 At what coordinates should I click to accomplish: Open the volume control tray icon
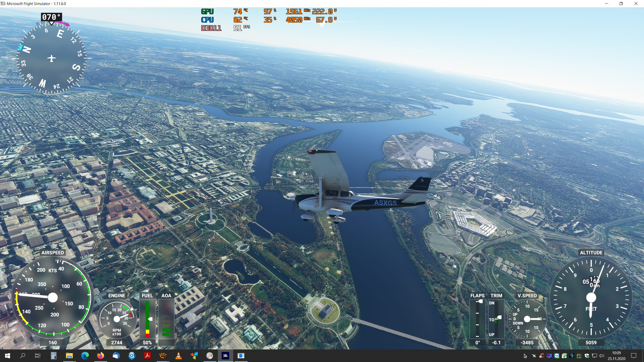click(x=601, y=356)
